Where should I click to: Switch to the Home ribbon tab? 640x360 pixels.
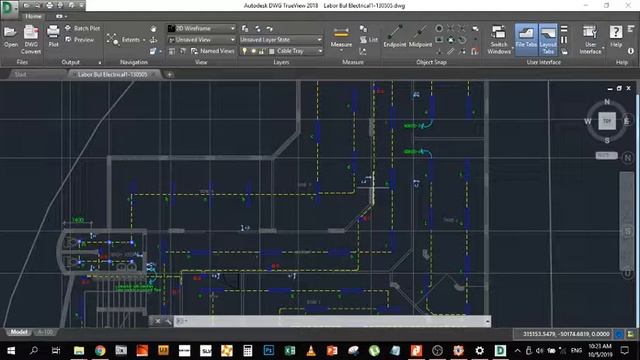pyautogui.click(x=33, y=16)
